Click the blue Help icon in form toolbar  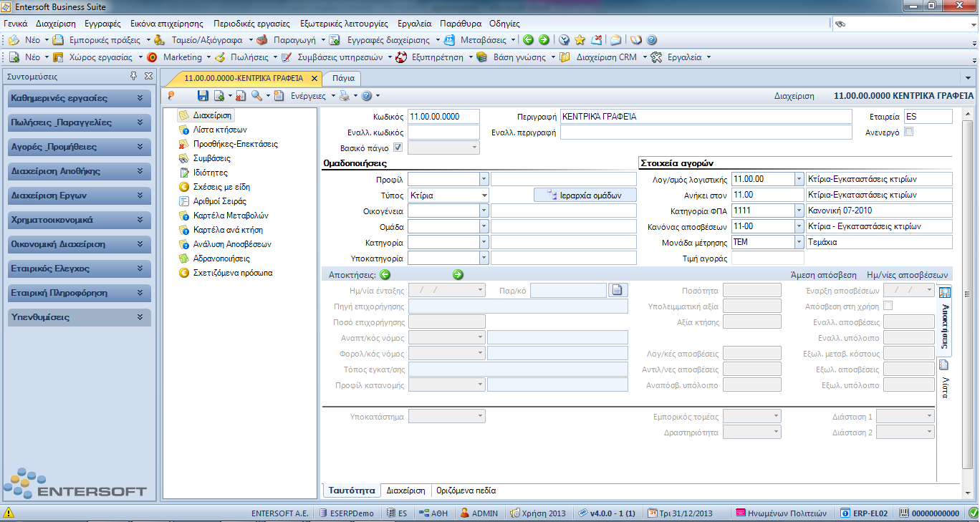(x=366, y=95)
